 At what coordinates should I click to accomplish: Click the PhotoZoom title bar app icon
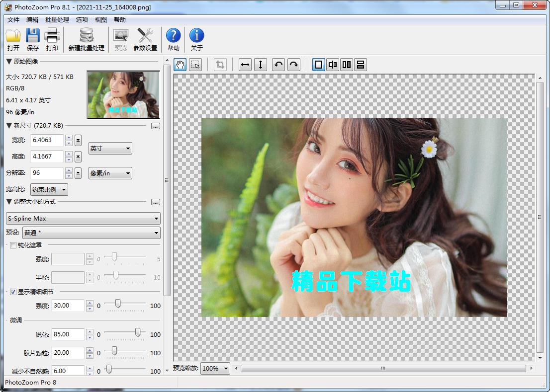8,7
